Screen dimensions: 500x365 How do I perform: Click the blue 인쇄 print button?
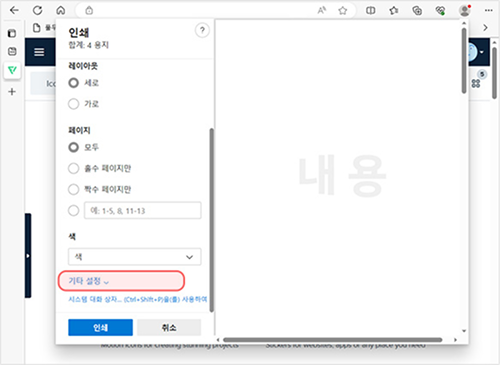tap(100, 328)
